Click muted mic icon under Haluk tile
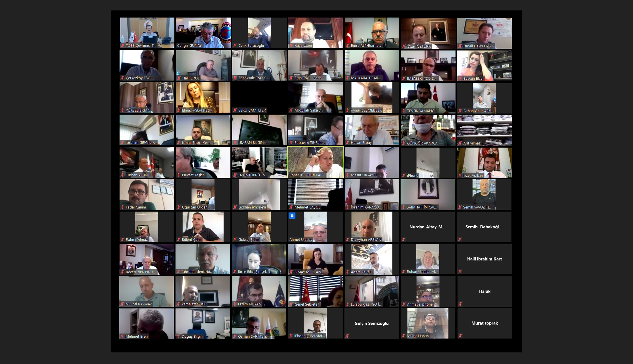633x364 pixels. pos(460,304)
